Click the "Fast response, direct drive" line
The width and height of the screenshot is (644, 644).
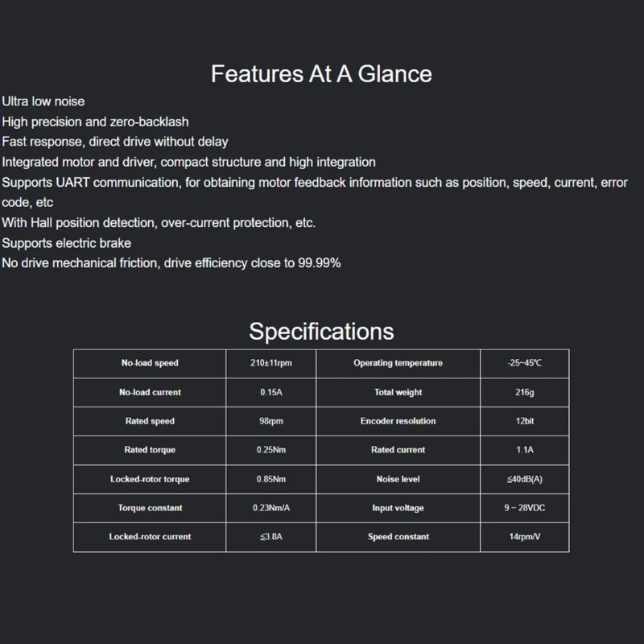(115, 142)
